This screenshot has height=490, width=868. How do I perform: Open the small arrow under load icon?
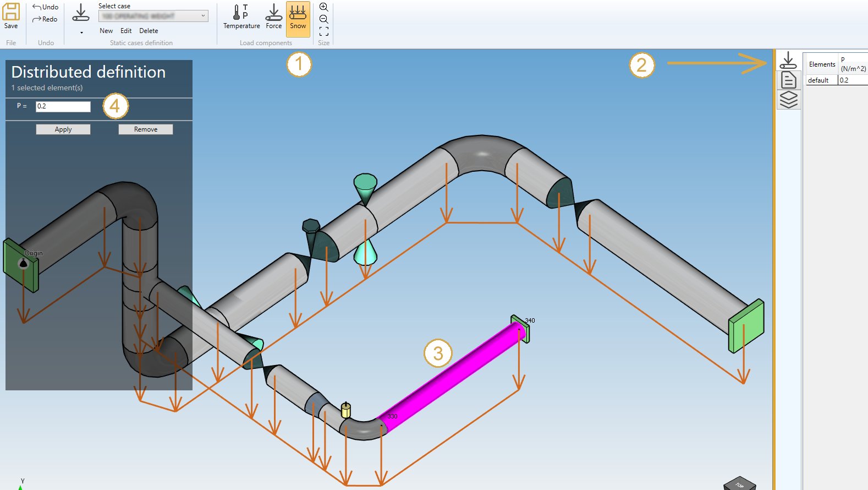(81, 32)
